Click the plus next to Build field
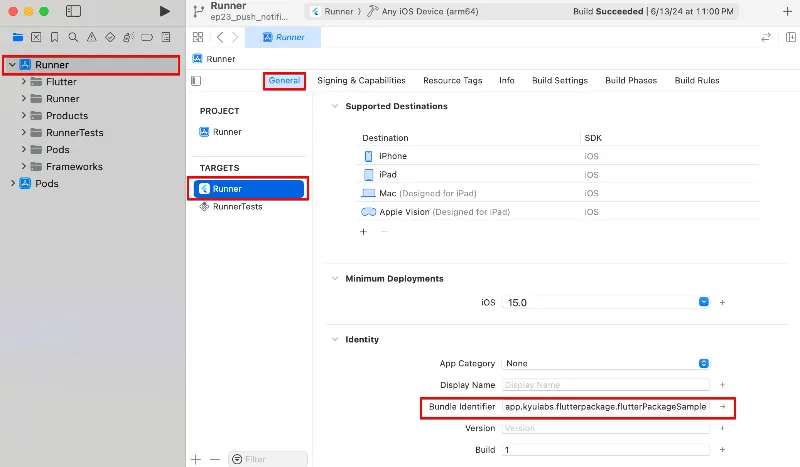 click(722, 450)
